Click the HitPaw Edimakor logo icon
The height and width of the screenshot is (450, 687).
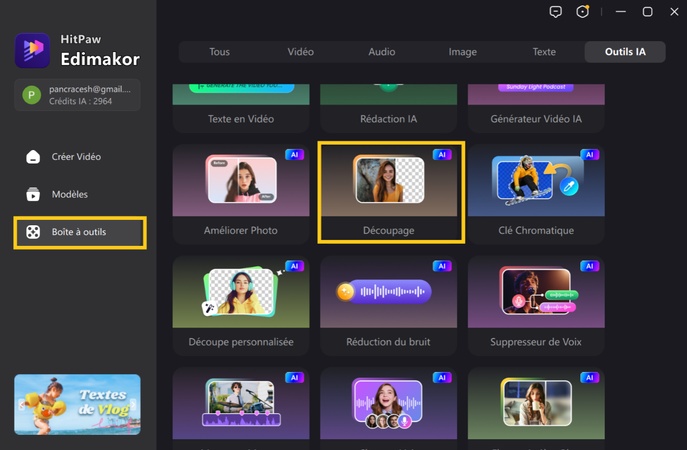coord(32,51)
